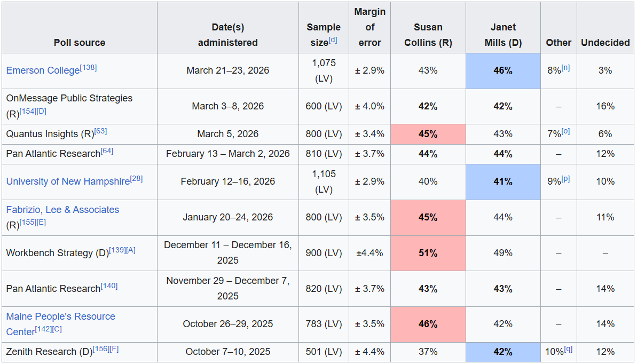Open footnote [d] in Sample size header
The height and width of the screenshot is (364, 637).
(x=333, y=40)
